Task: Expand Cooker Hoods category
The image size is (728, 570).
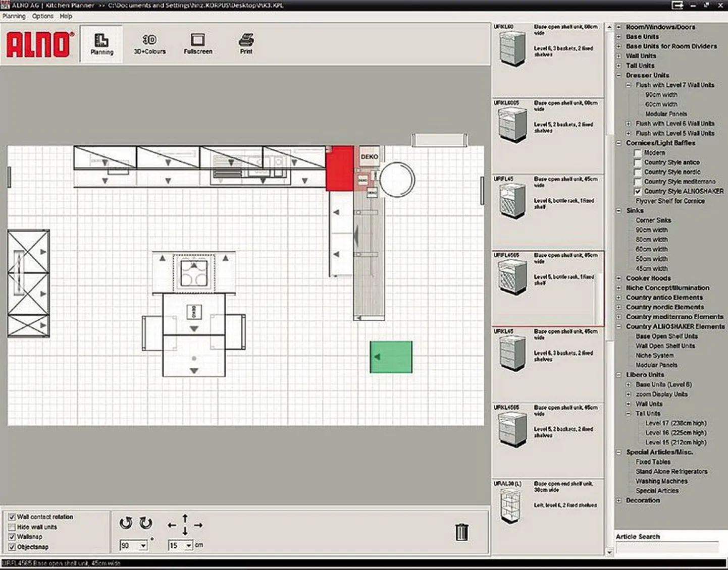Action: tap(619, 278)
